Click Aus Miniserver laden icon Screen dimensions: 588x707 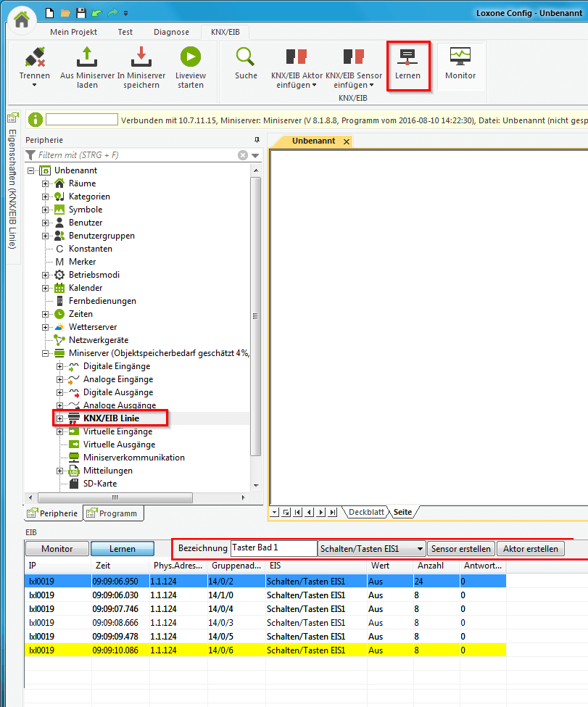(x=87, y=57)
